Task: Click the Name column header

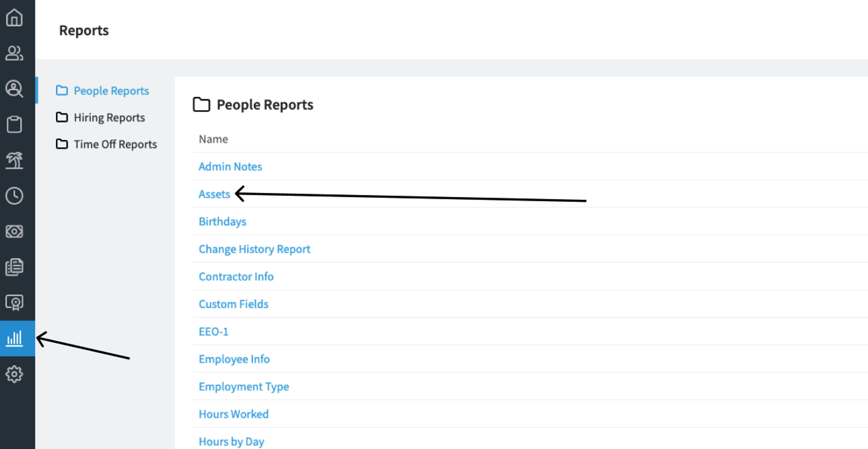Action: pyautogui.click(x=213, y=139)
